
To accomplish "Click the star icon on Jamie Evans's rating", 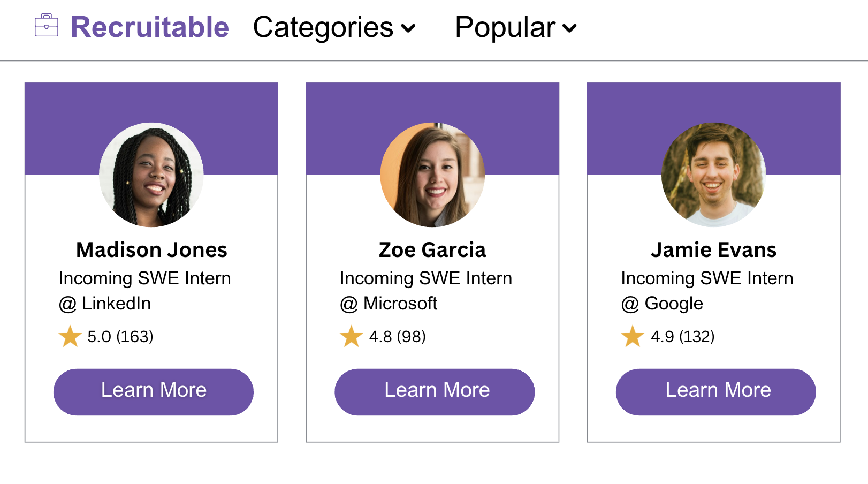I will click(x=632, y=337).
